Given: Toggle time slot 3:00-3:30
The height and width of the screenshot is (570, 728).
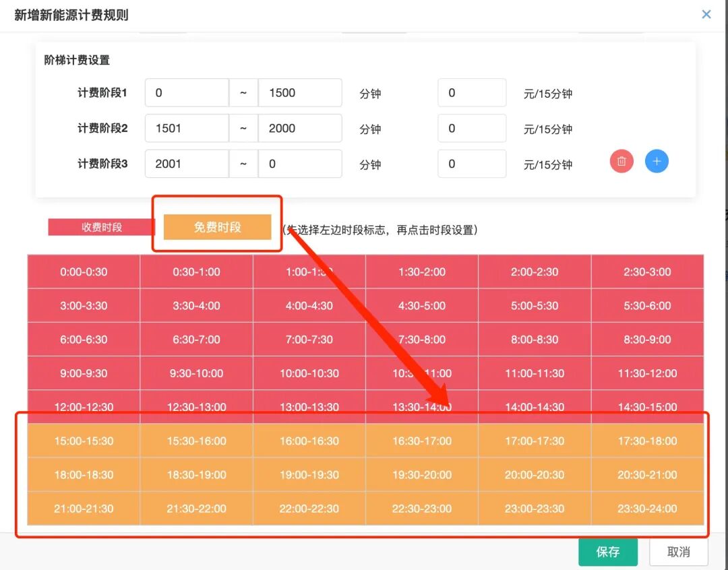Looking at the screenshot, I should point(84,305).
